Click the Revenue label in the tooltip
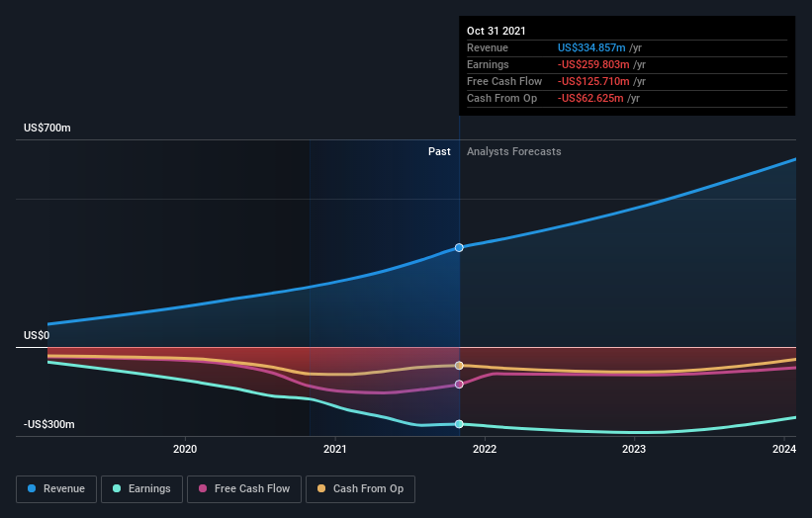This screenshot has height=518, width=812. point(488,47)
